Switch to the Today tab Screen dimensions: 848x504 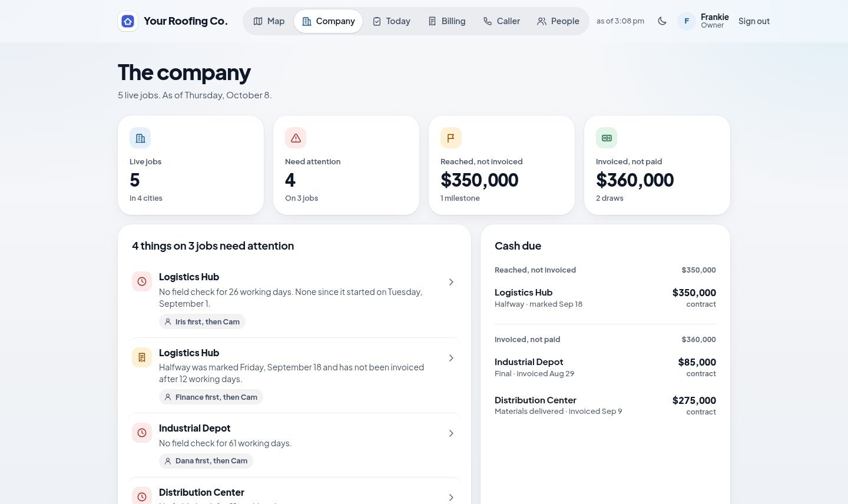point(392,21)
